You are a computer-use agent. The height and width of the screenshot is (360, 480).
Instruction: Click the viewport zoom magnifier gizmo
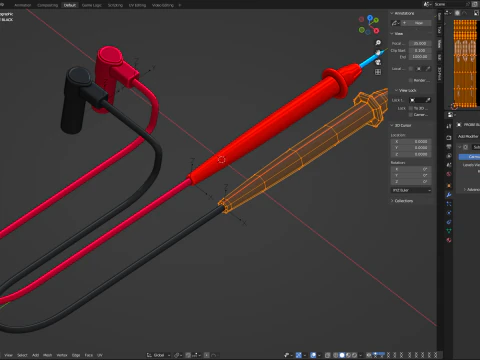pos(378,43)
